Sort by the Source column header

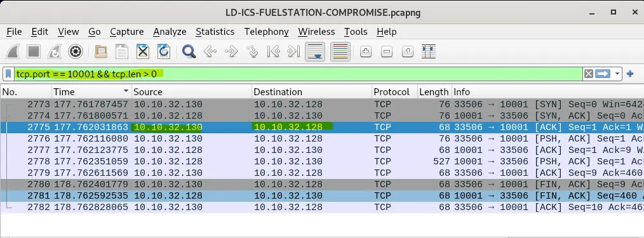tap(192, 92)
